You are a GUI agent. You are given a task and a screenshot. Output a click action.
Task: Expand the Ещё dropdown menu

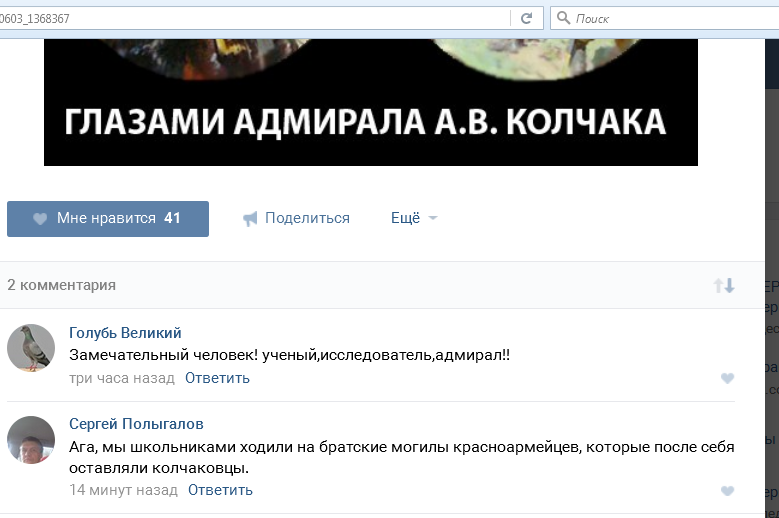414,218
